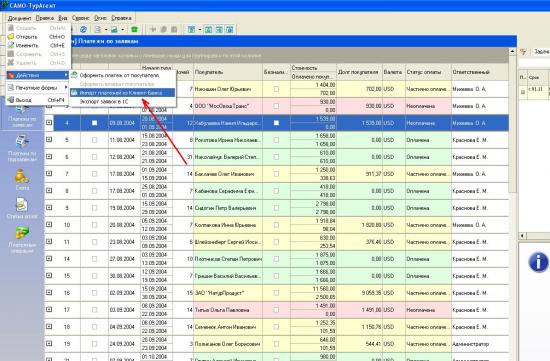Click the 'Долг покупателя' column header
Viewport: 550px width, 361px height.
[359, 72]
